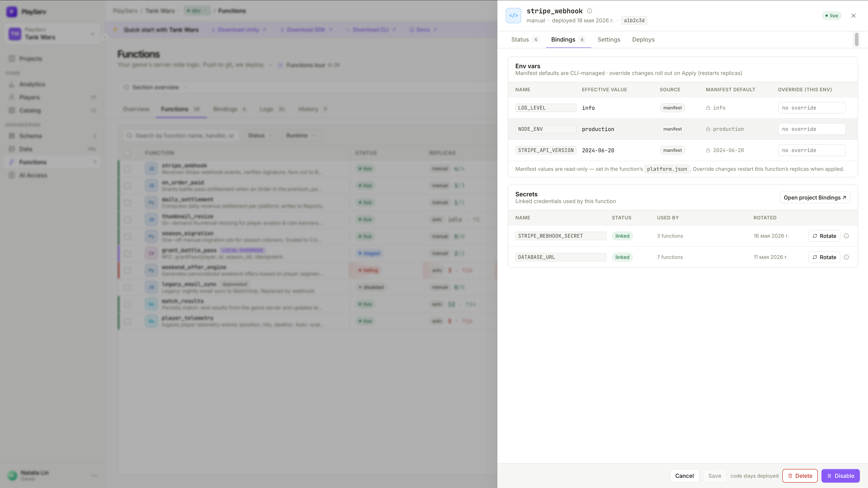The width and height of the screenshot is (868, 488).
Task: Click the LOG_LEVEL variable name
Action: (x=545, y=108)
